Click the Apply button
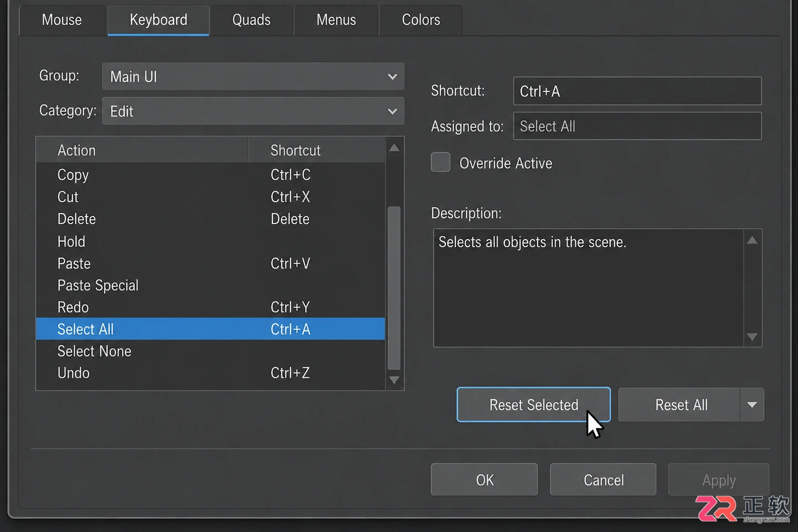Image resolution: width=798 pixels, height=532 pixels. click(719, 480)
